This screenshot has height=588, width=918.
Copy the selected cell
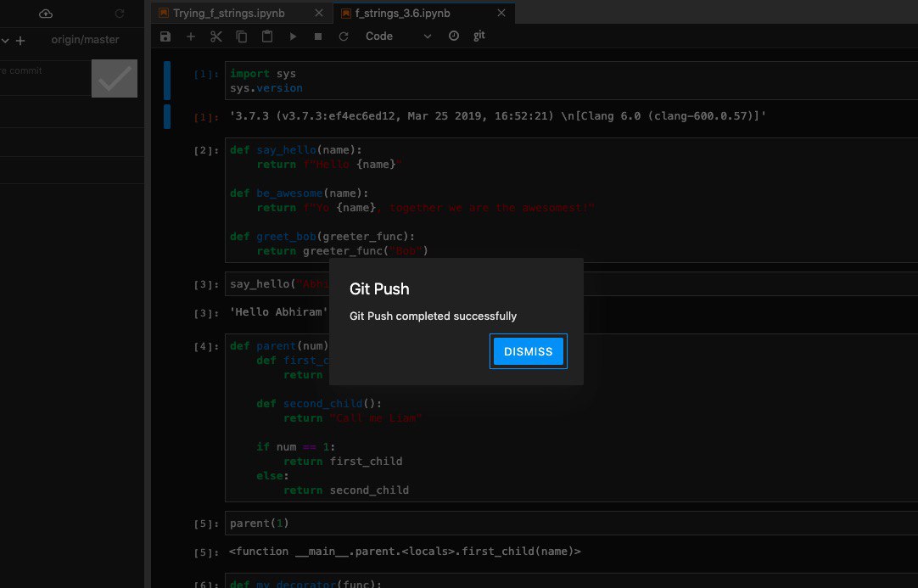pyautogui.click(x=242, y=36)
